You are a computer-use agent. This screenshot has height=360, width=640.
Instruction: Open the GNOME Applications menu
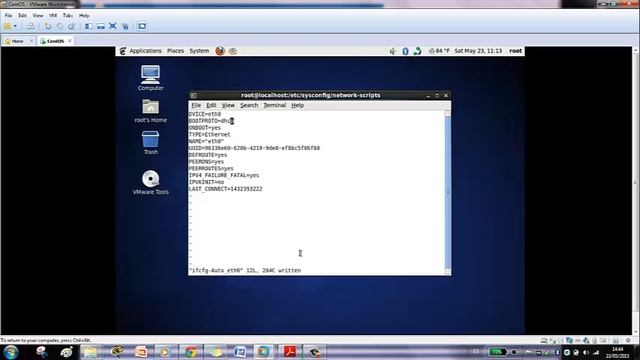tap(145, 51)
